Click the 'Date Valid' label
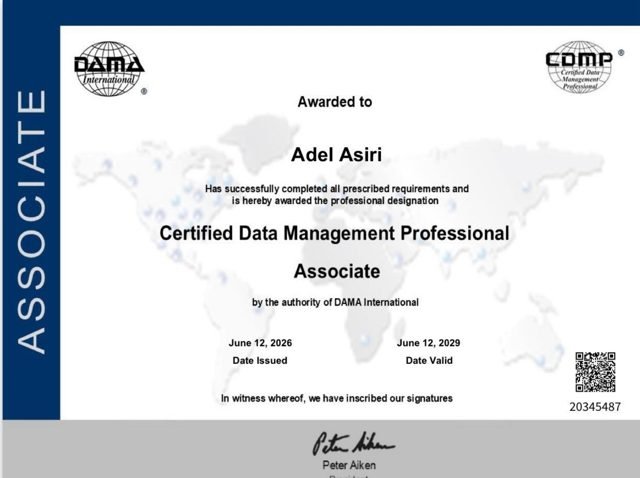This screenshot has width=640, height=478. (x=429, y=360)
